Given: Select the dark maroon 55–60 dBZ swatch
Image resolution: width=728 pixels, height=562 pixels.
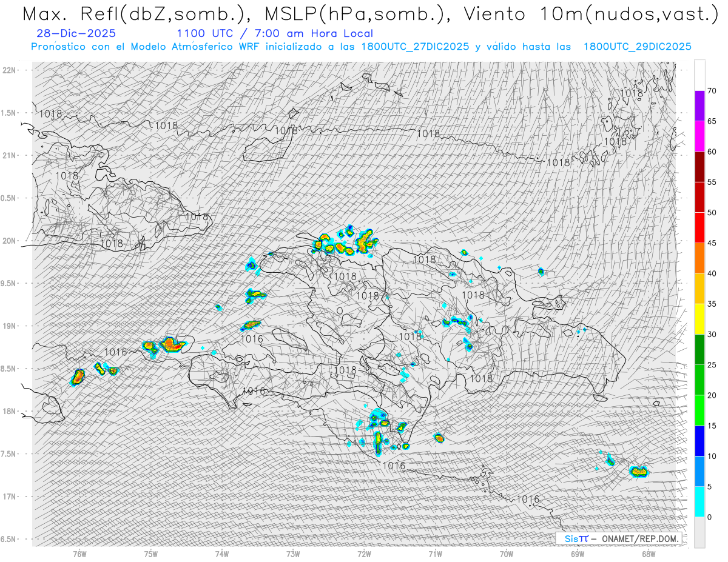Looking at the screenshot, I should (699, 167).
